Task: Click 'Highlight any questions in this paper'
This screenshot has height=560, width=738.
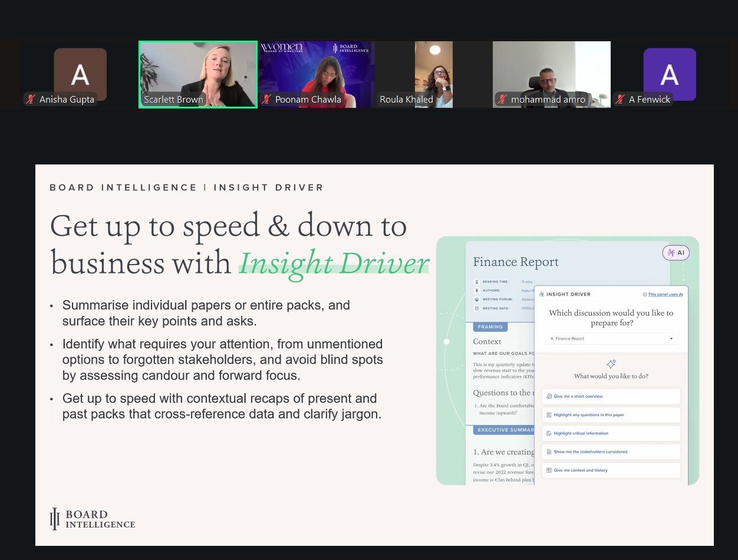Action: point(611,415)
